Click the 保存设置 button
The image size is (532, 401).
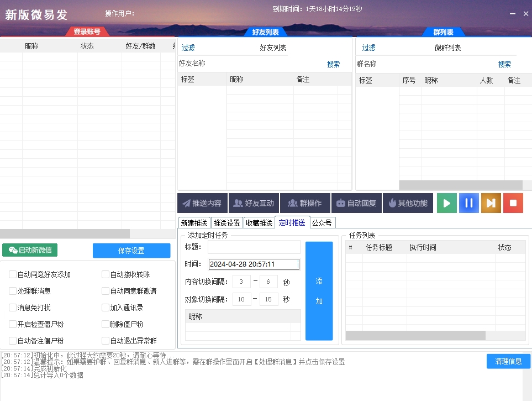click(x=132, y=250)
